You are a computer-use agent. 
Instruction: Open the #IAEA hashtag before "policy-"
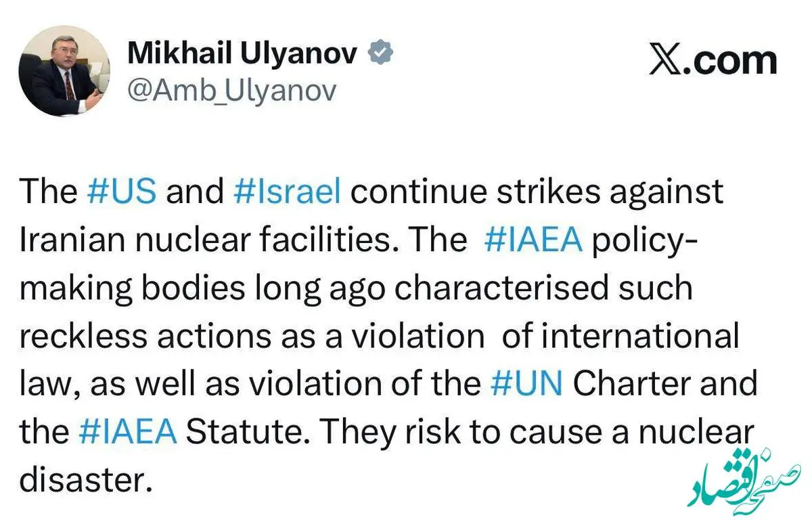(x=534, y=240)
